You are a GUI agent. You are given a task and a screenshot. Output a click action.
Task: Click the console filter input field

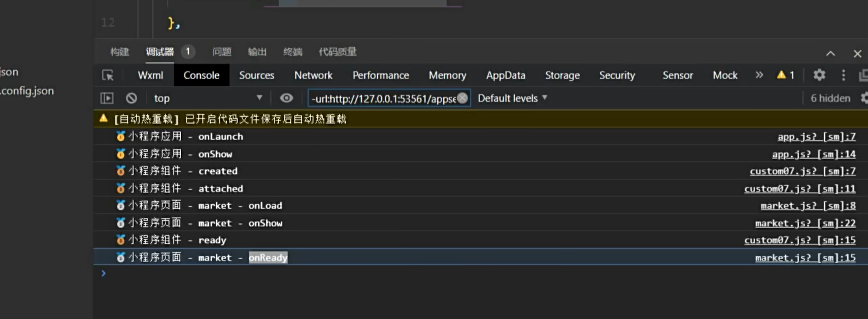[x=383, y=99]
